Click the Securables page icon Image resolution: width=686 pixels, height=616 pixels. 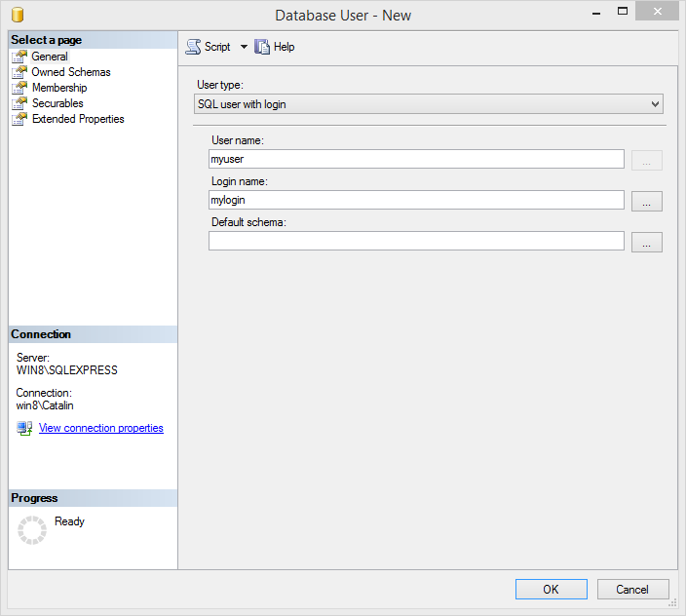tap(19, 103)
